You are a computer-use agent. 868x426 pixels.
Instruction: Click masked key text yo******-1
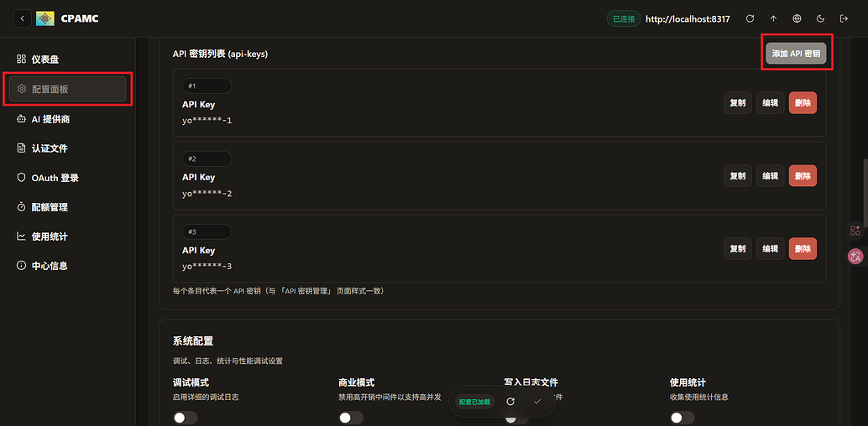click(207, 120)
